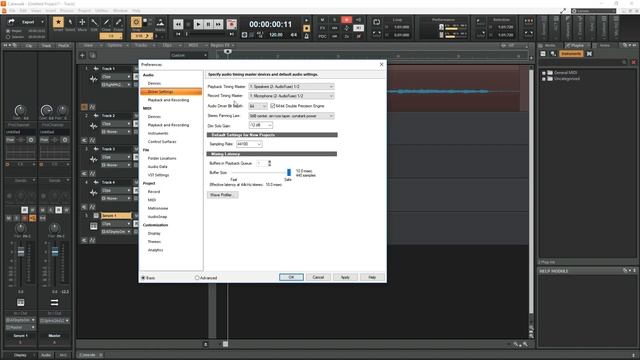This screenshot has width=640, height=360.
Task: Click Buffers in Playback Queue stepper
Action: coord(269,163)
